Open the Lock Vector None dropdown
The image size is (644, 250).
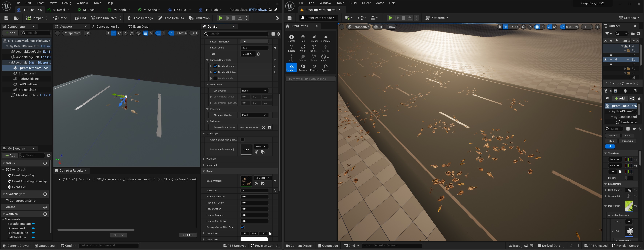pos(254,91)
